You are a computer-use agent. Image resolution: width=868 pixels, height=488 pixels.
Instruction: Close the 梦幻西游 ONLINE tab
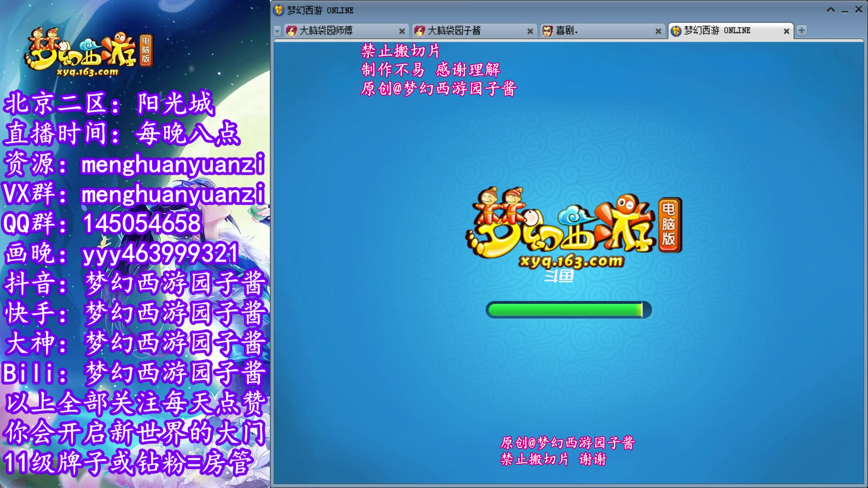point(786,31)
